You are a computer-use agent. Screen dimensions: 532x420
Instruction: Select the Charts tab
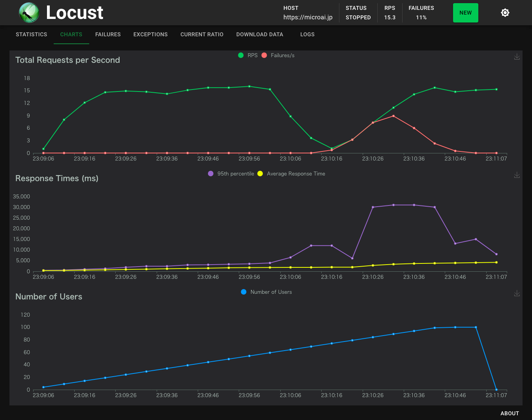click(71, 35)
